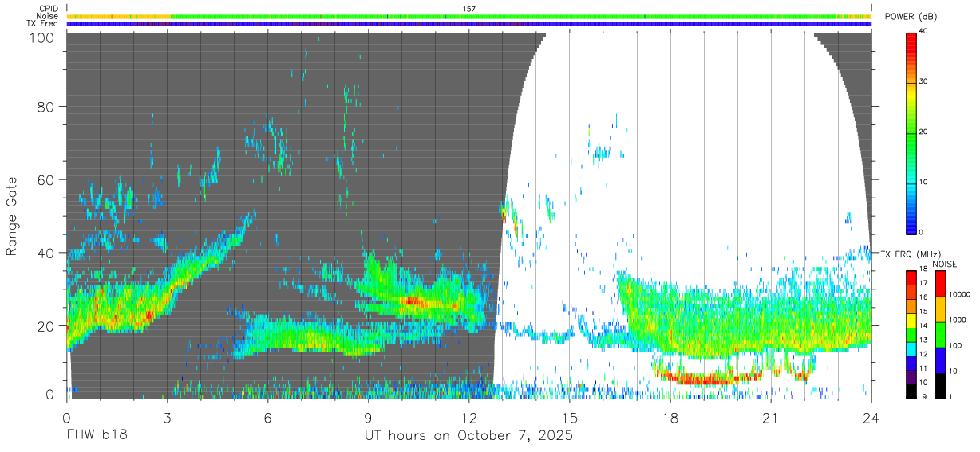Click the 40 label on the Range Gate axis
This screenshot has height=452, width=980.
(x=46, y=253)
